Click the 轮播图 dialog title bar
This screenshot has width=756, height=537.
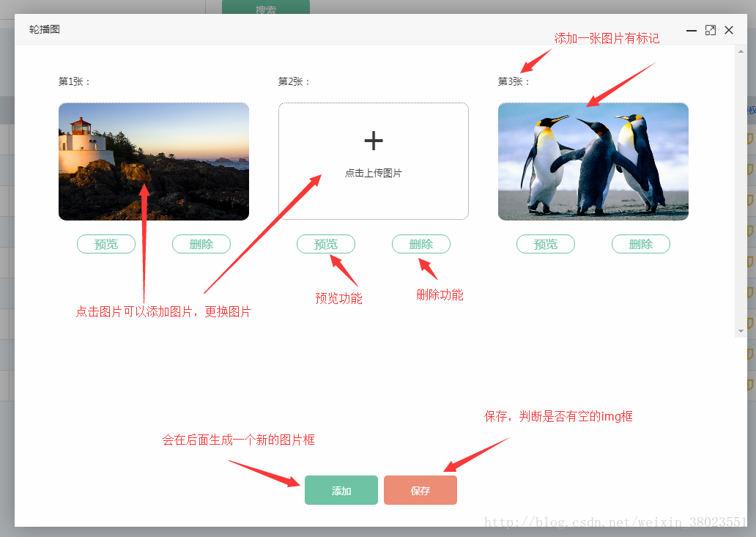[x=293, y=30]
